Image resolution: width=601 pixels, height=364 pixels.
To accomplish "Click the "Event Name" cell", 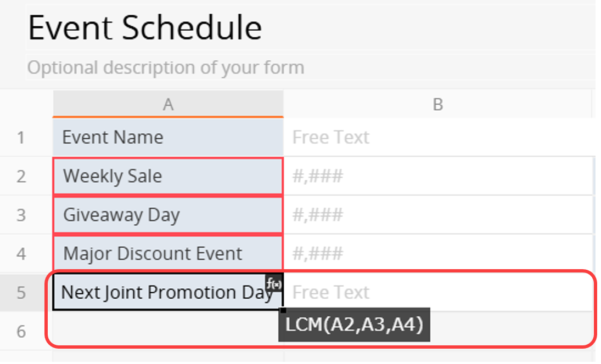I will [168, 137].
